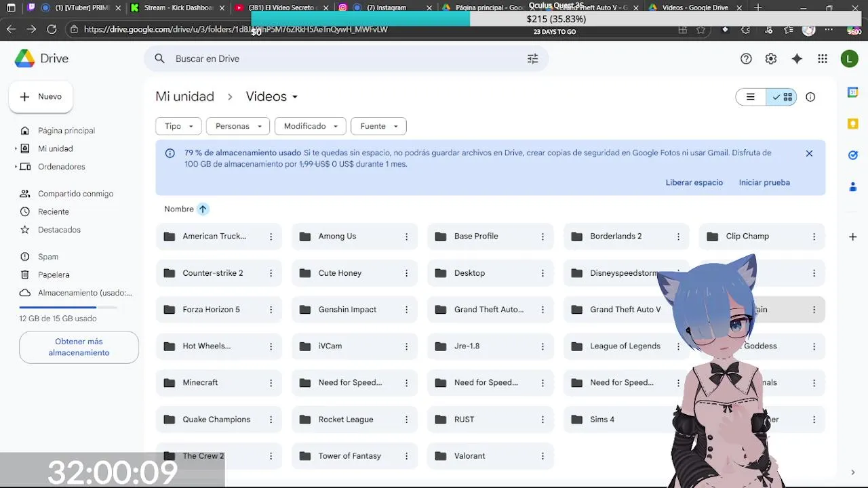Open Drive settings gear icon
The width and height of the screenshot is (868, 488).
pos(771,59)
